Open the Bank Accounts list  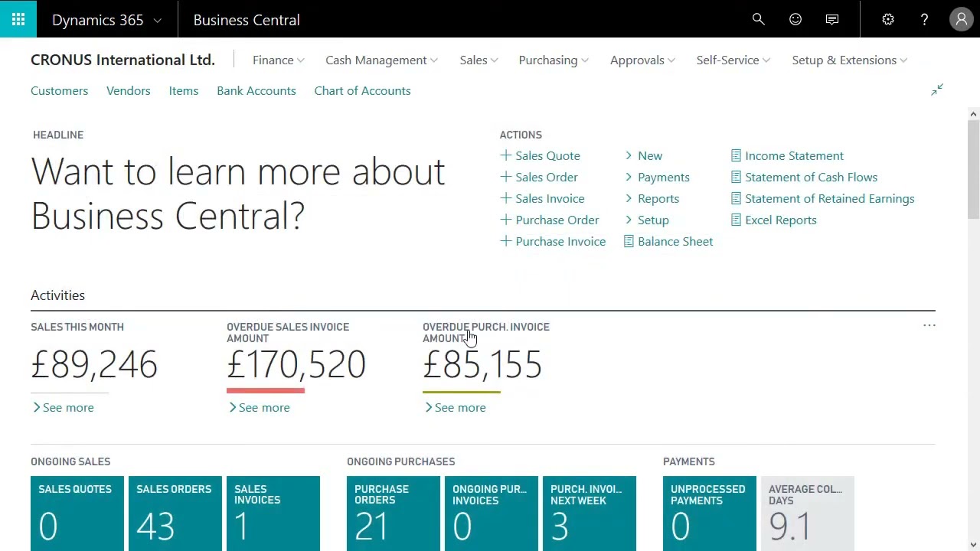pos(256,90)
